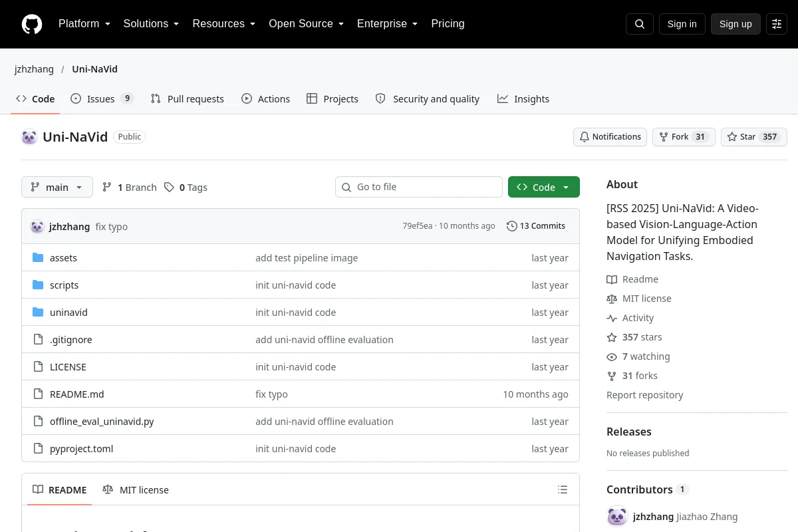Star the repository with Star button
This screenshot has height=532, width=798.
point(754,137)
